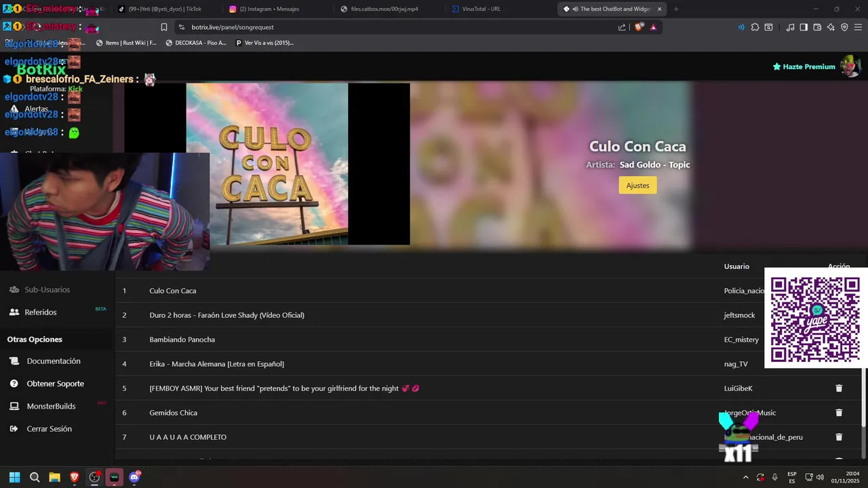Select Duro 2 horas Faraón Love Shady row

488,315
